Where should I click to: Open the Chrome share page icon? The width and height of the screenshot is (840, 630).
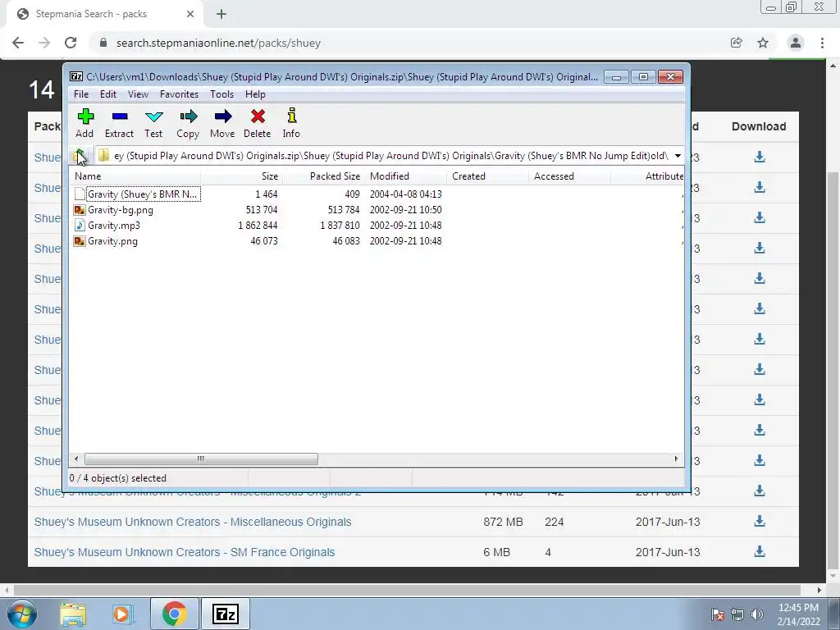(736, 43)
